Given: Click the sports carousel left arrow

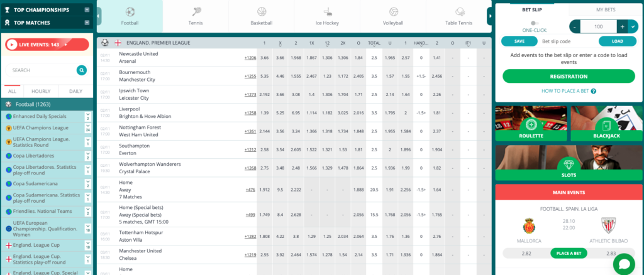Looking at the screenshot, I should (99, 16).
